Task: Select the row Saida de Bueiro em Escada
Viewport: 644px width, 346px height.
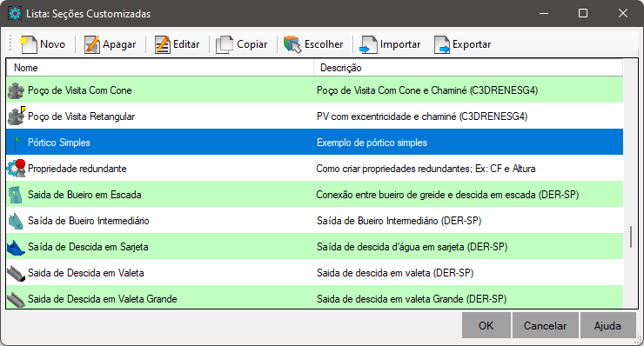Action: pos(315,195)
